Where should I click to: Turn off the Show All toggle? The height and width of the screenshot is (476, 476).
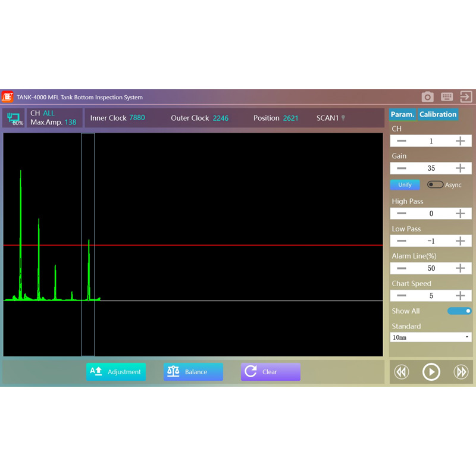click(459, 311)
